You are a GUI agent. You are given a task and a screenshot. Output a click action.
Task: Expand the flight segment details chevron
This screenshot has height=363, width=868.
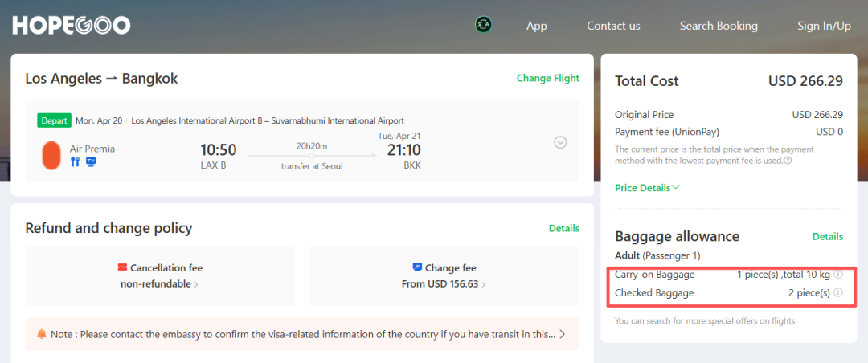[561, 142]
